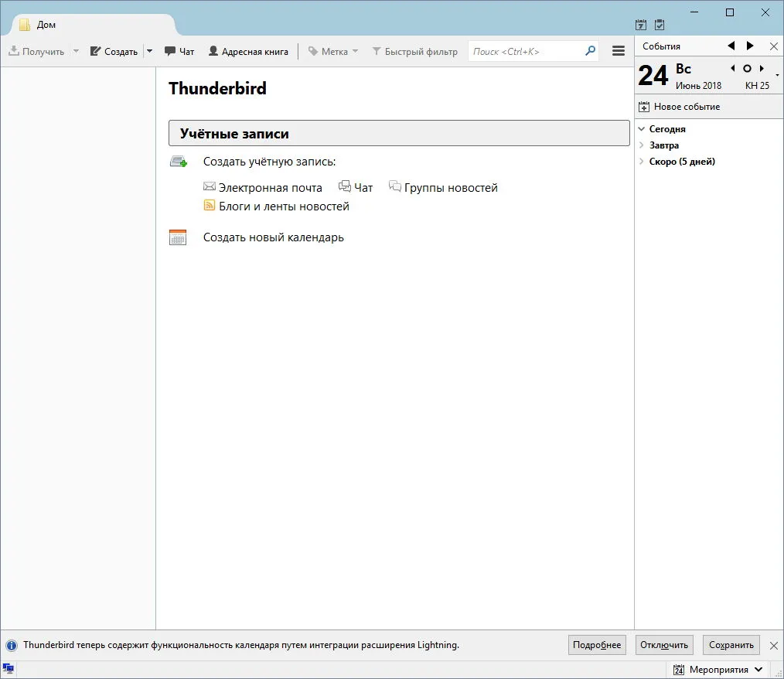Expand the Создать dropdown arrow
The width and height of the screenshot is (784, 679).
149,51
